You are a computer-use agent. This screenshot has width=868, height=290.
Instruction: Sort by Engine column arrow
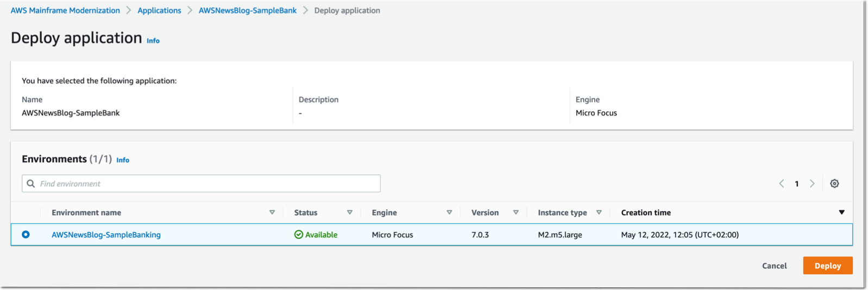(449, 212)
